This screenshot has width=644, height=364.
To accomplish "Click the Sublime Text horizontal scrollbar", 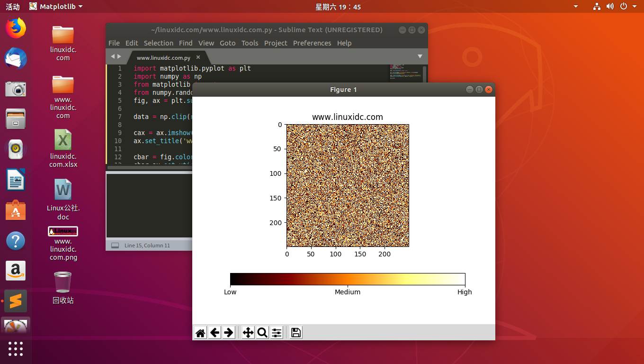I will pyautogui.click(x=149, y=167).
